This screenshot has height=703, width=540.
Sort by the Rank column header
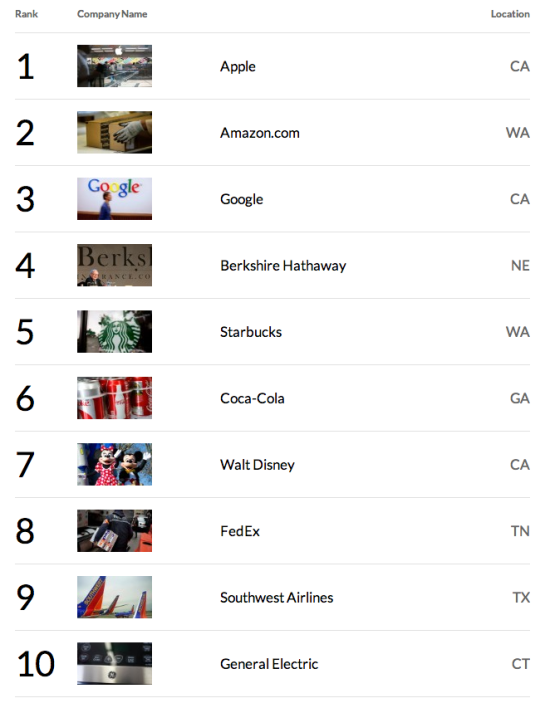[26, 14]
